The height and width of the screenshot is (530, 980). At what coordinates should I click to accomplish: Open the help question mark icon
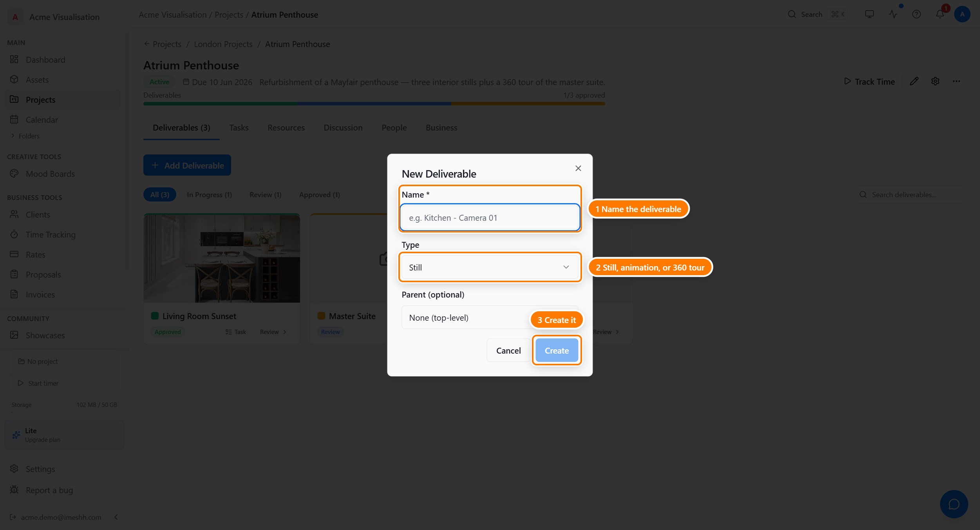(917, 14)
